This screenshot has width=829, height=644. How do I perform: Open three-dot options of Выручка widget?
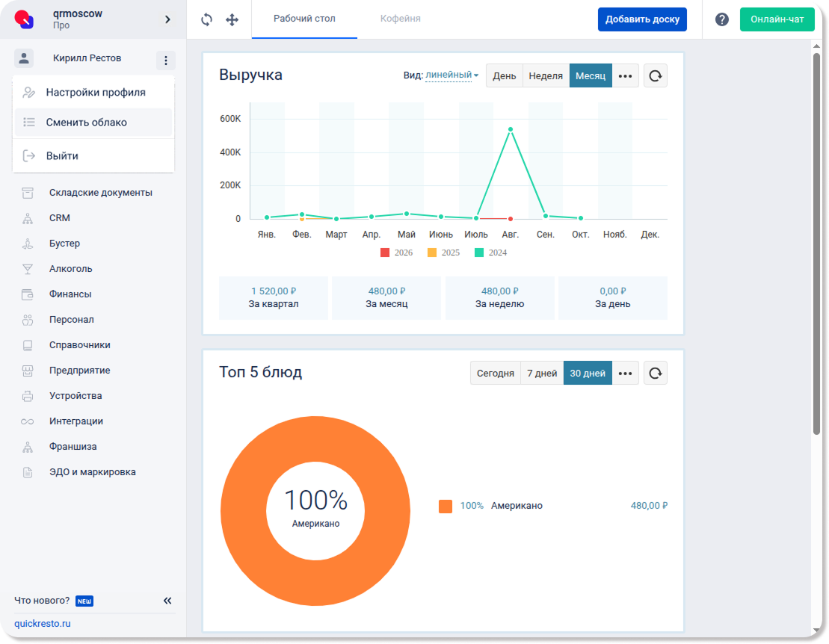(625, 75)
